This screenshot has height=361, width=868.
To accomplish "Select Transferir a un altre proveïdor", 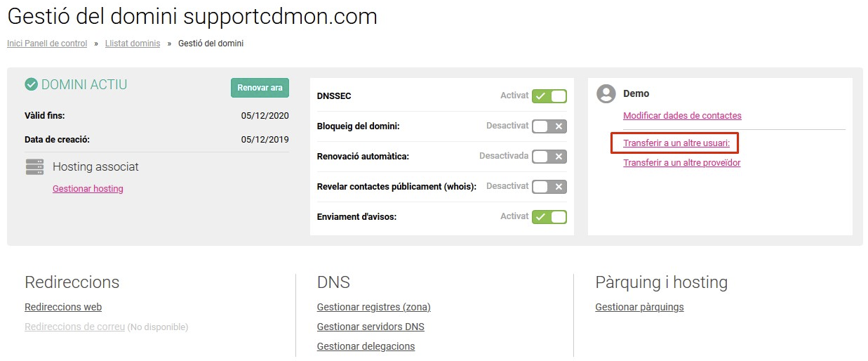I will 681,163.
